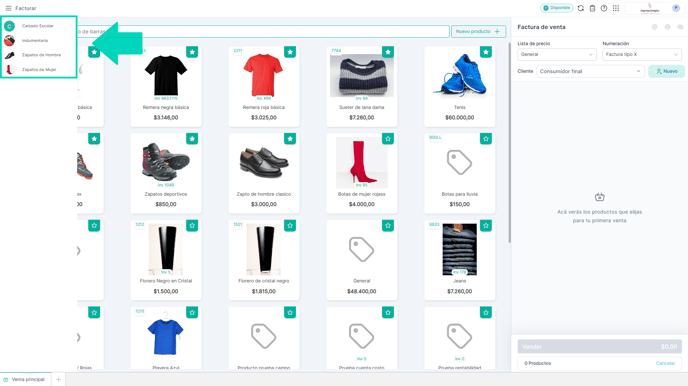Screen dimensions: 688x386
Task: Select the Zapatos de Hombre category
Action: pos(38,55)
